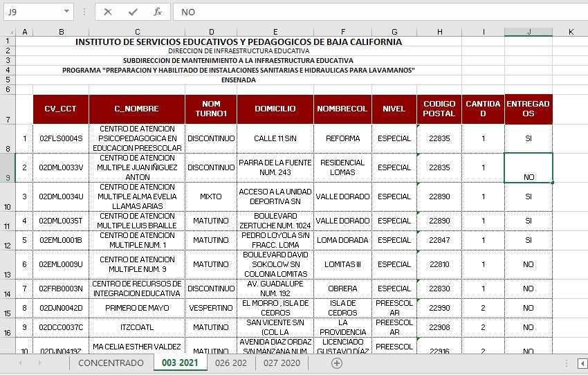Add a new sheet with plus icon

[x=337, y=363]
